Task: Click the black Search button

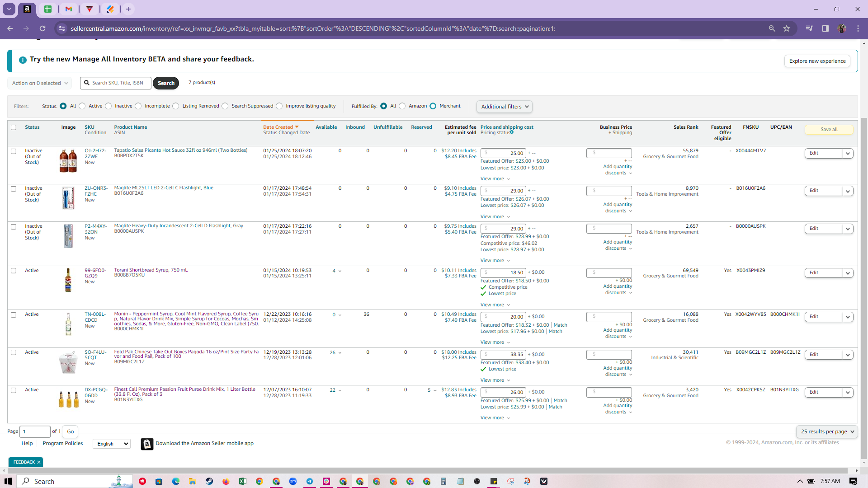Action: pos(166,83)
